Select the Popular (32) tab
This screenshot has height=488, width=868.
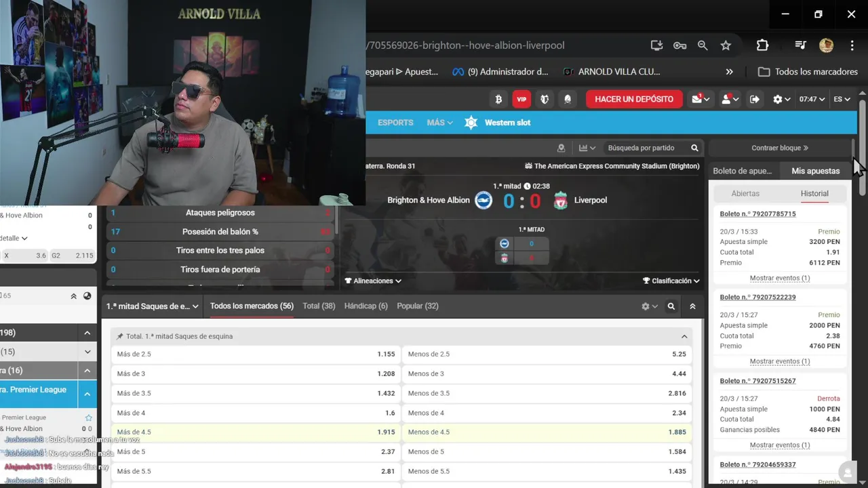[x=417, y=306]
